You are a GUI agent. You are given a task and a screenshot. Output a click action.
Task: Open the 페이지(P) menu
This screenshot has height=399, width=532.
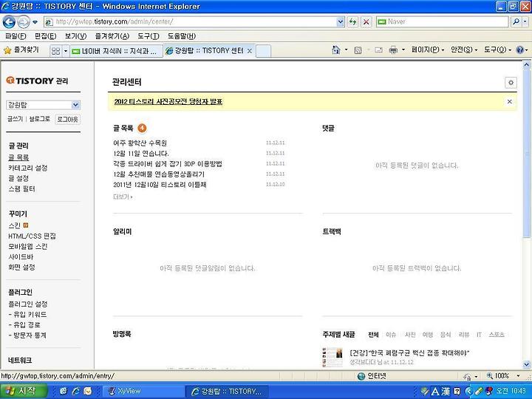(x=428, y=50)
